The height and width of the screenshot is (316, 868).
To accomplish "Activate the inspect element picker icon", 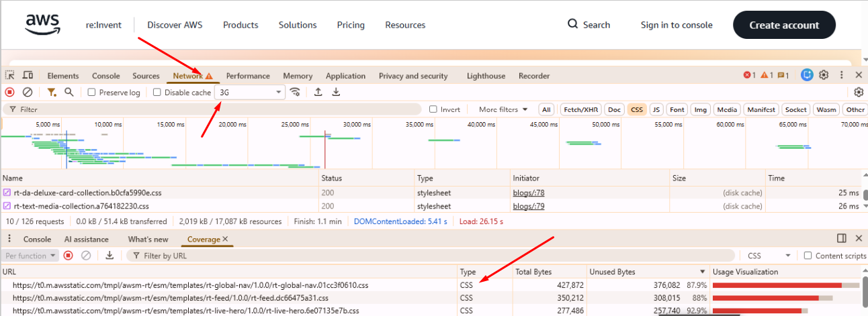I will coord(10,76).
